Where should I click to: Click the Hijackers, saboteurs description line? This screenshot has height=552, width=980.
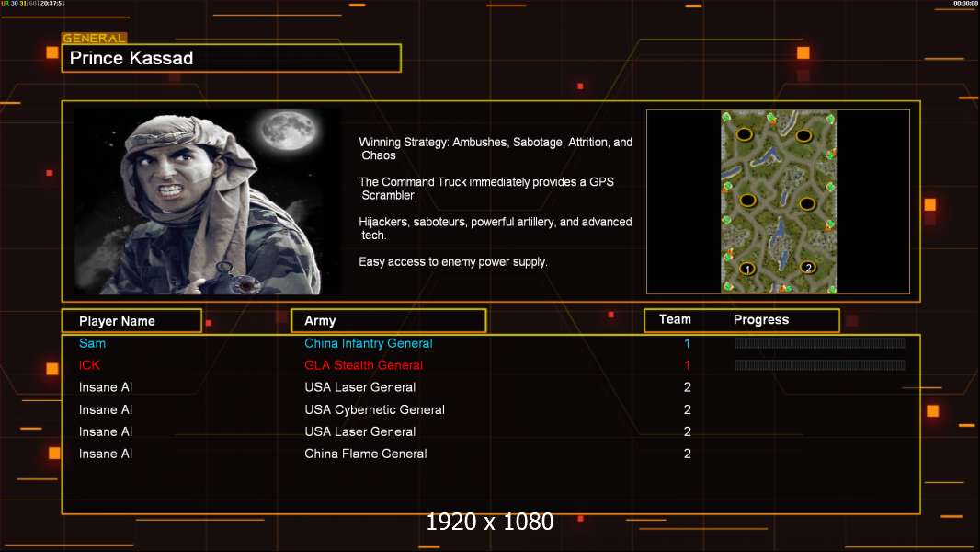495,228
